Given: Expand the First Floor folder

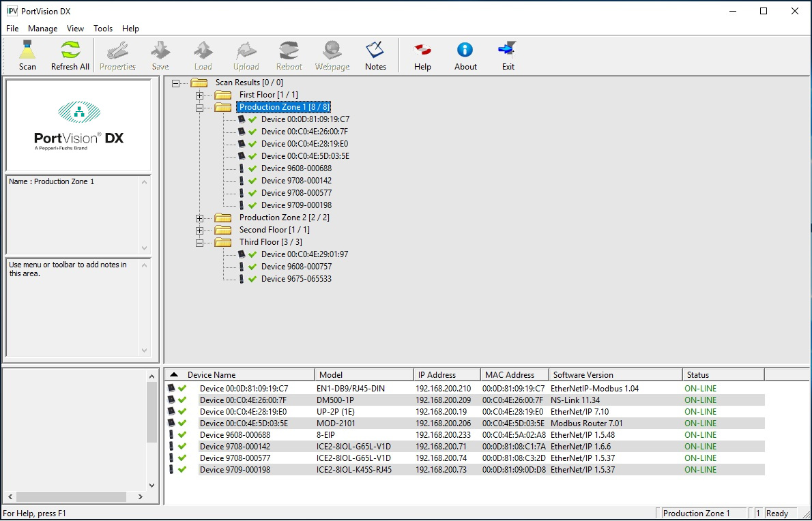Looking at the screenshot, I should pos(199,95).
